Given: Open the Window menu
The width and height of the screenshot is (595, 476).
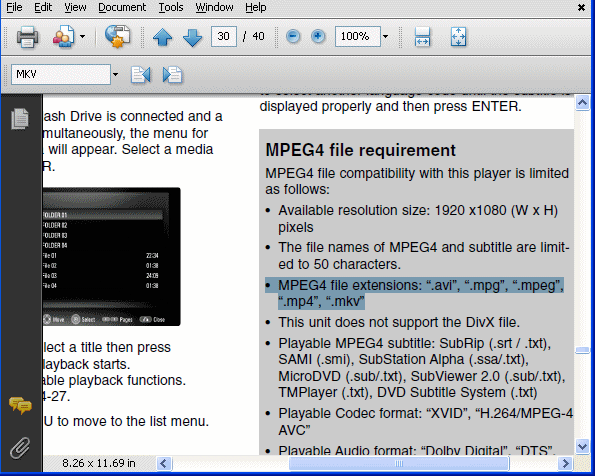Looking at the screenshot, I should [214, 7].
